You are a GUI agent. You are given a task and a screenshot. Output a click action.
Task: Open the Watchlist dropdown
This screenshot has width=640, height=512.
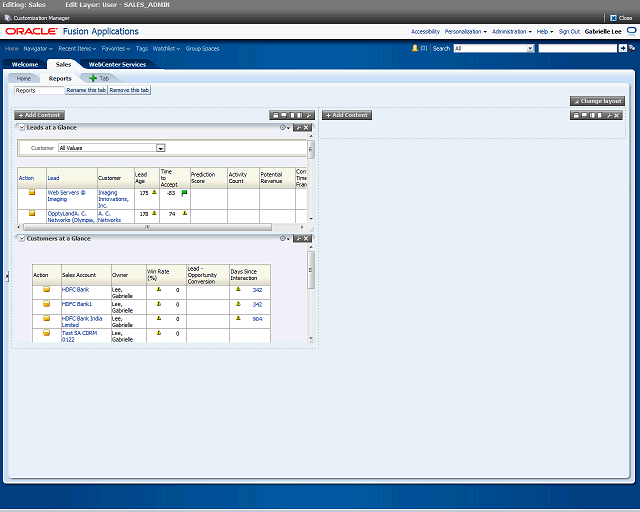(x=167, y=49)
